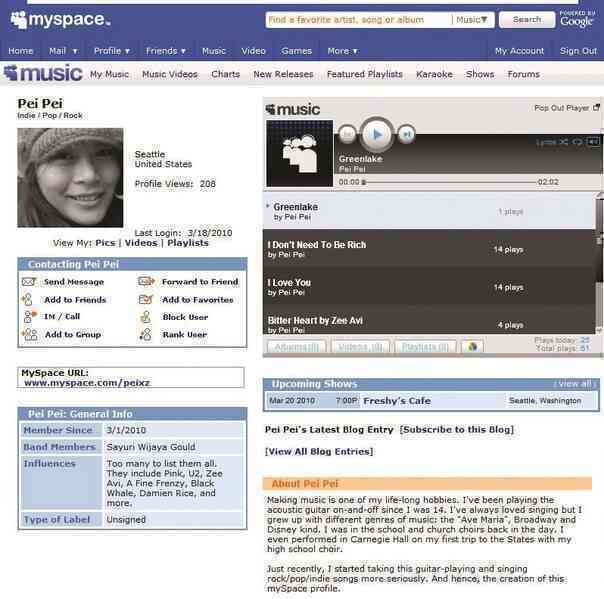Viewport: 604px width, 599px height.
Task: Click the Send Message envelope icon
Action: [x=29, y=282]
